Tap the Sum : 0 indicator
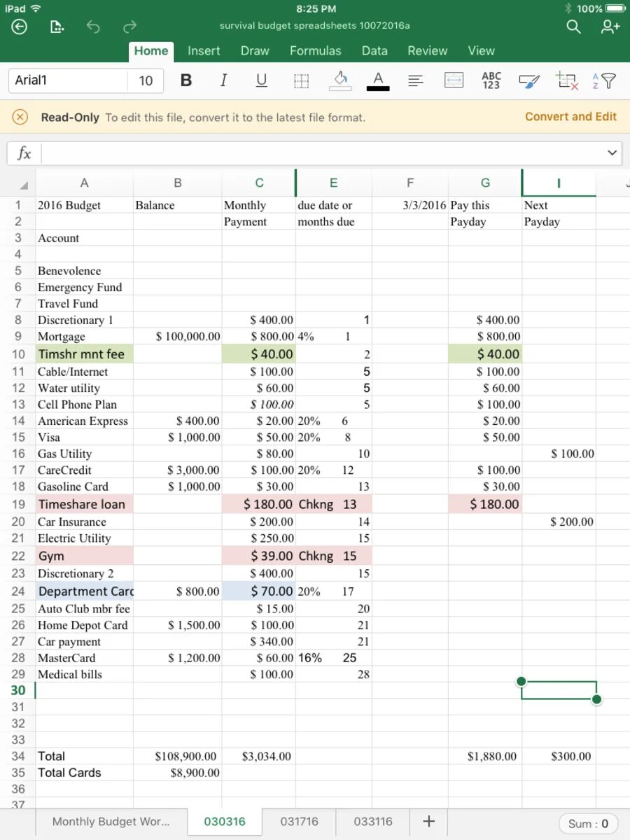The width and height of the screenshot is (630, 840). tap(588, 824)
